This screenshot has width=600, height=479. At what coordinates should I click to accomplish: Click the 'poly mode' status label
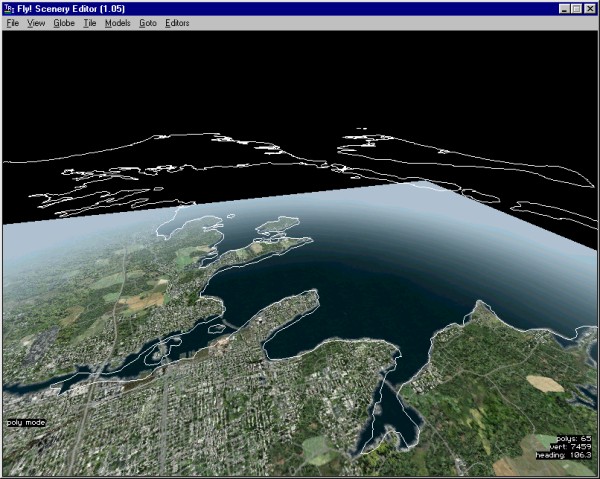click(x=26, y=422)
